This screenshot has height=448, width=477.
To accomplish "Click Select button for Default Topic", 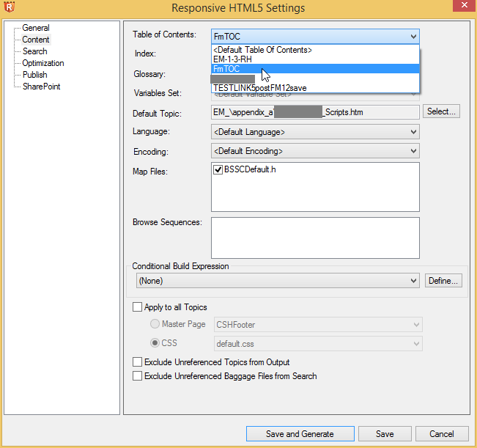I will 441,111.
